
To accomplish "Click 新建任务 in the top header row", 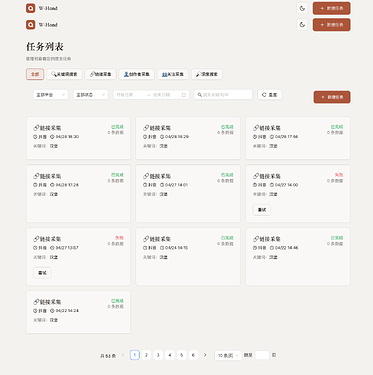I will tap(331, 8).
